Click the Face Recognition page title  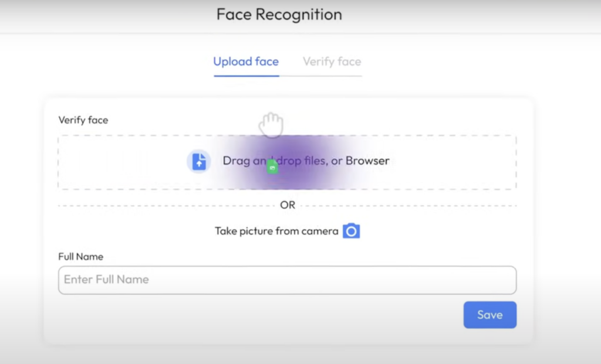(x=279, y=14)
